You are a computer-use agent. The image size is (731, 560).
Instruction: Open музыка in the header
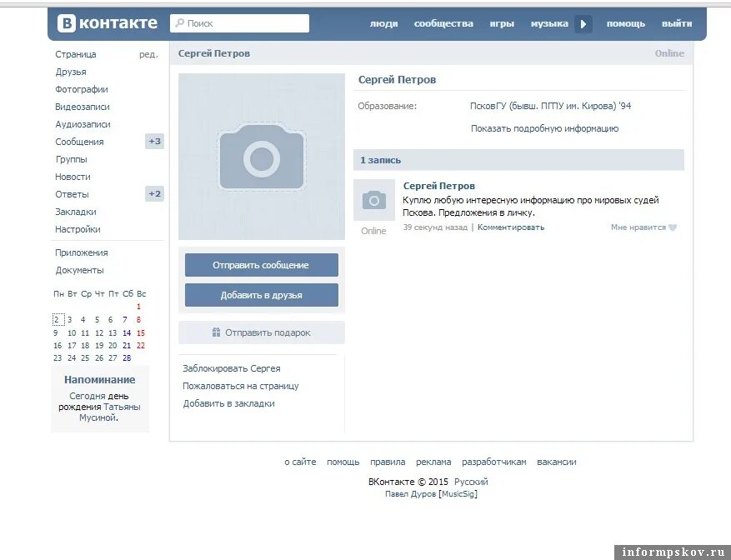point(549,24)
